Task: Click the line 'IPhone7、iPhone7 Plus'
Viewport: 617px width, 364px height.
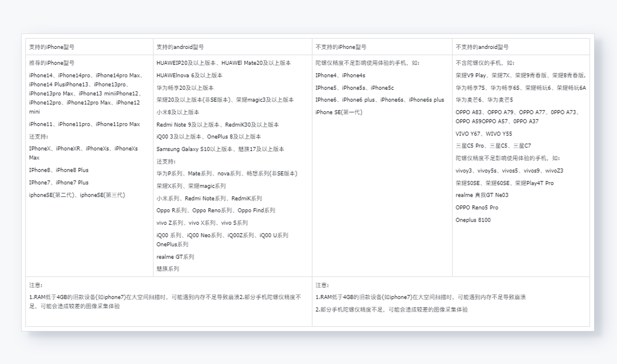Action: coord(59,182)
